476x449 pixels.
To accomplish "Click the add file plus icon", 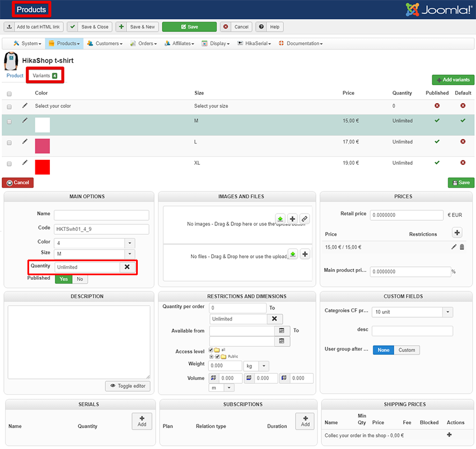I will point(305,254).
